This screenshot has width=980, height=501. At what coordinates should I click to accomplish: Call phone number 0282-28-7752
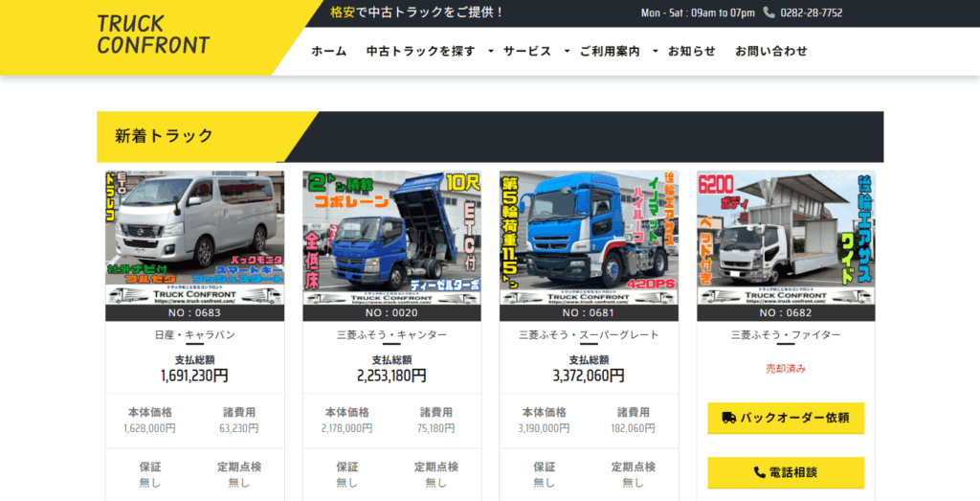tap(812, 13)
